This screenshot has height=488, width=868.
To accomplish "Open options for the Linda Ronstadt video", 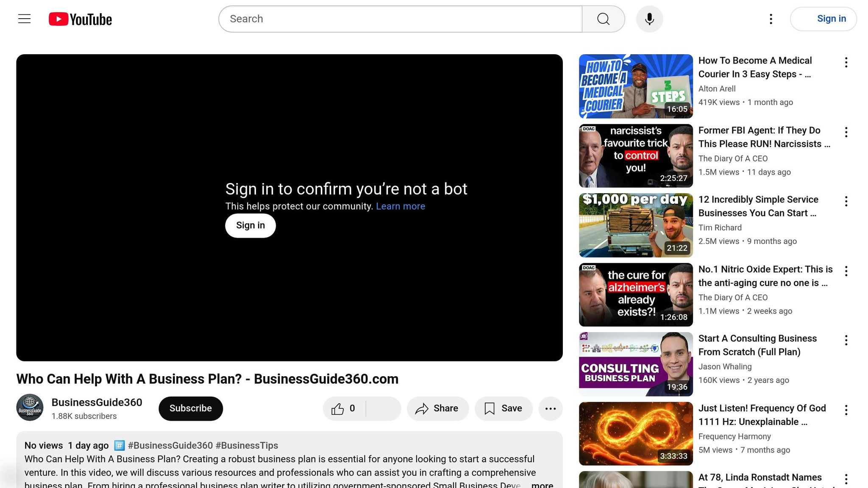I will click(846, 479).
